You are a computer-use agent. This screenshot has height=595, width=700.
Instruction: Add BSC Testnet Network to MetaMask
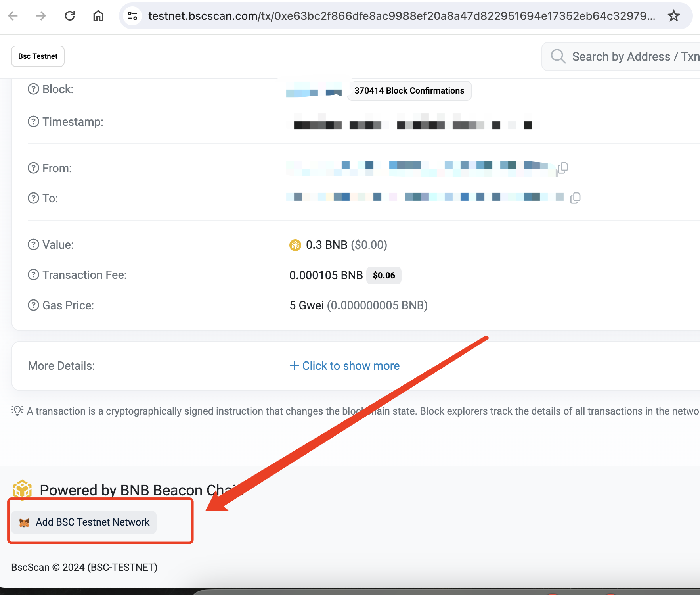[84, 522]
